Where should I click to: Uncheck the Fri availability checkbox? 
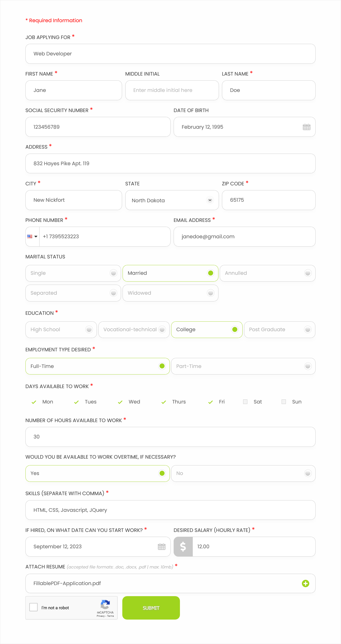point(211,402)
